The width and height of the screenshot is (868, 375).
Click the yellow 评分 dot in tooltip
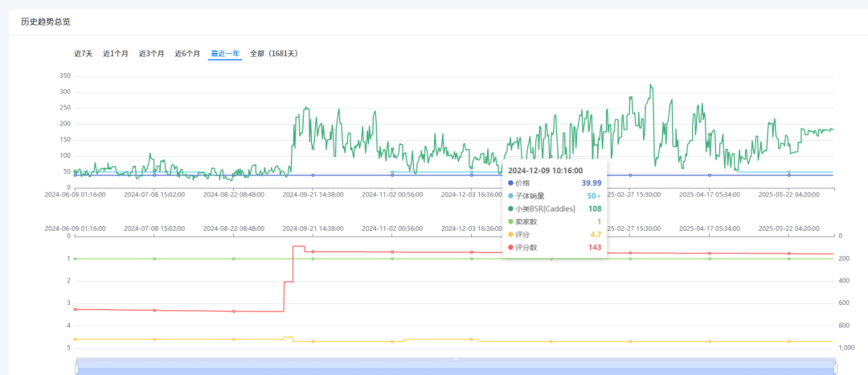[x=510, y=234]
